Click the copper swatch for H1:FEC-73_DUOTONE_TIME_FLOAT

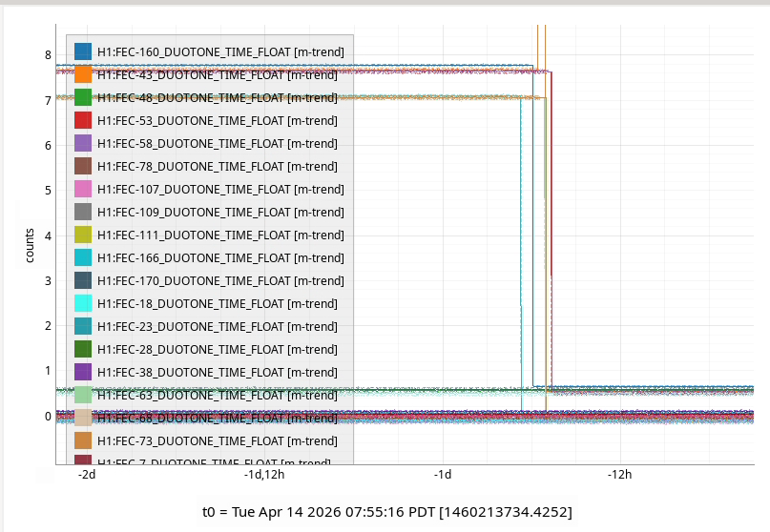pos(83,440)
